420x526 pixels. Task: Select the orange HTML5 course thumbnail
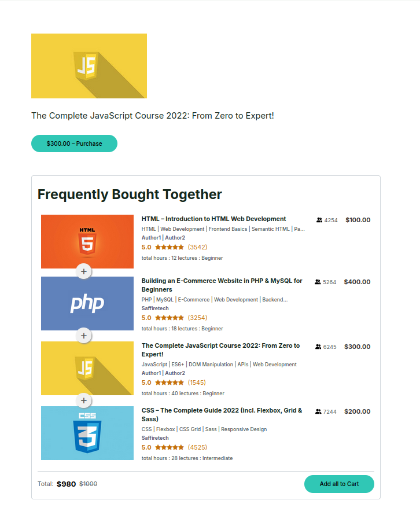click(x=87, y=241)
